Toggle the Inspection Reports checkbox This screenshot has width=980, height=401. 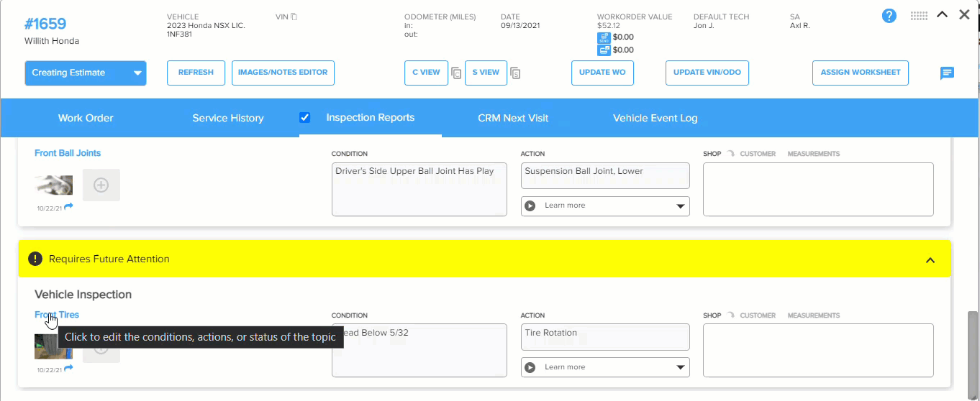click(305, 118)
